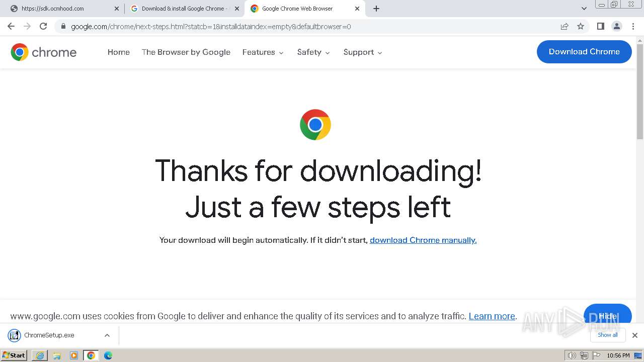Select the Chrome taskbar icon
The image size is (644, 362).
91,355
